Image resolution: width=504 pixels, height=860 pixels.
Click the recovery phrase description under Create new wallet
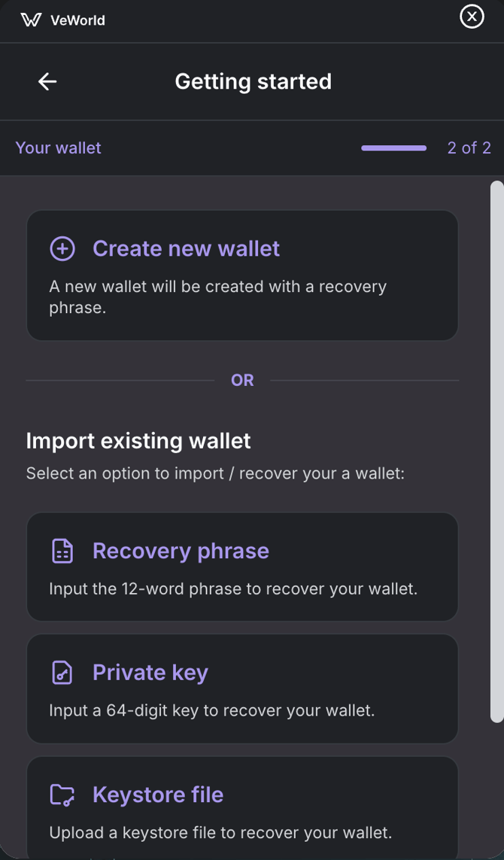[218, 296]
